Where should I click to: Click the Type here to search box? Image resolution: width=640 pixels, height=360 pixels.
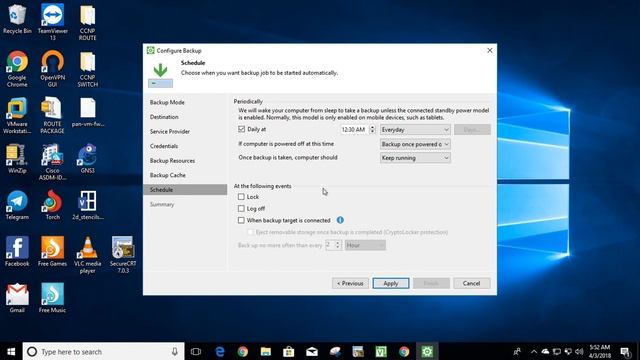coord(103,351)
